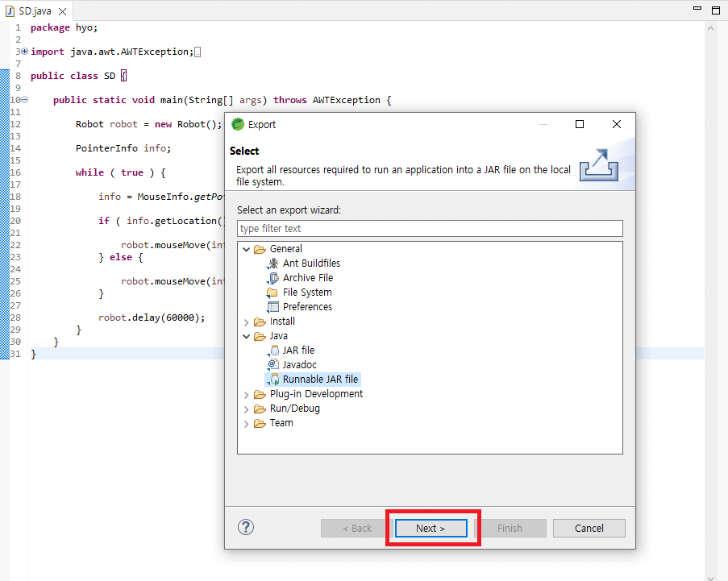Select the Archive File icon
Viewport: 728px width, 581px height.
click(x=272, y=278)
